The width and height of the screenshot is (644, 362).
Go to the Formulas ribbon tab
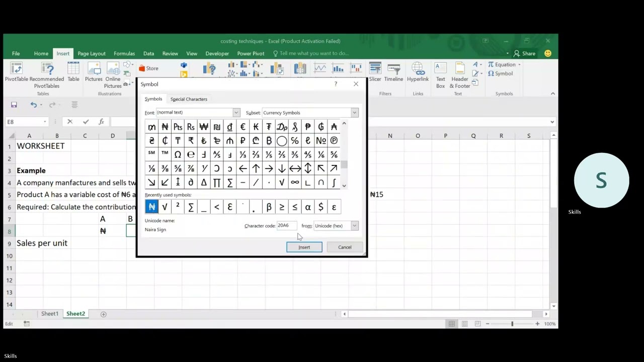click(x=124, y=53)
